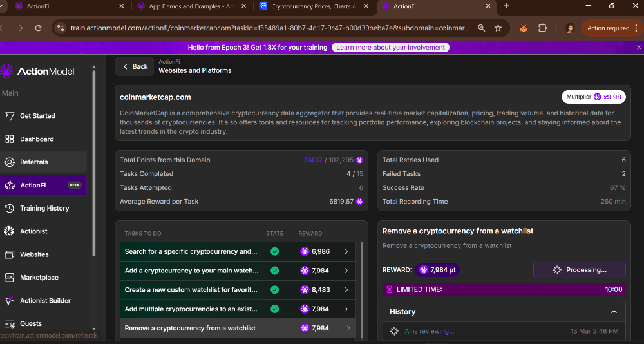This screenshot has width=644, height=344.
Task: Click the browser extensions puzzle icon
Action: 542,28
